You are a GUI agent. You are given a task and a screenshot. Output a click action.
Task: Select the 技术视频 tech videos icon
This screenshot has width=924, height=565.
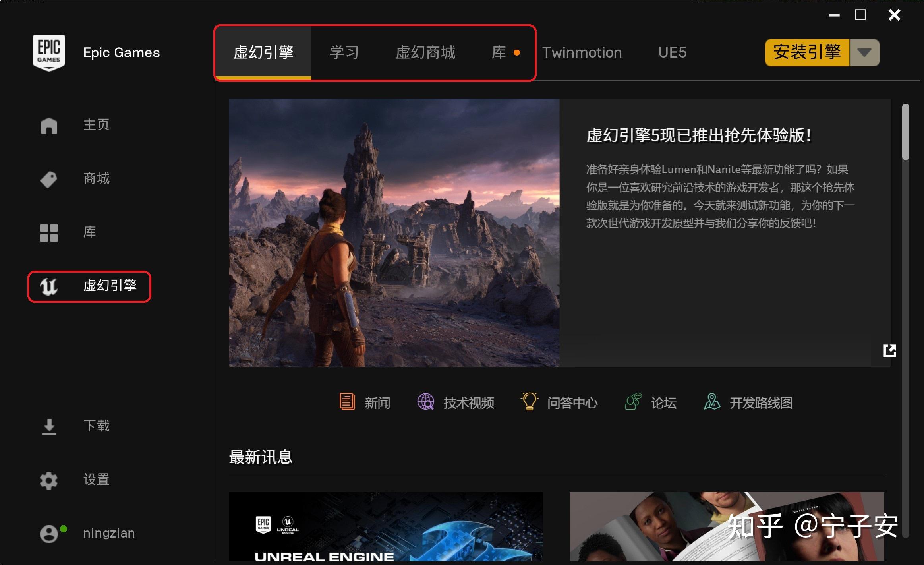click(x=426, y=402)
